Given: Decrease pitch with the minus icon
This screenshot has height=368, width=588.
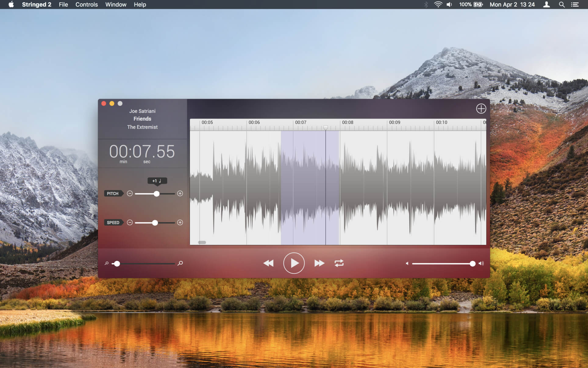Looking at the screenshot, I should [130, 193].
